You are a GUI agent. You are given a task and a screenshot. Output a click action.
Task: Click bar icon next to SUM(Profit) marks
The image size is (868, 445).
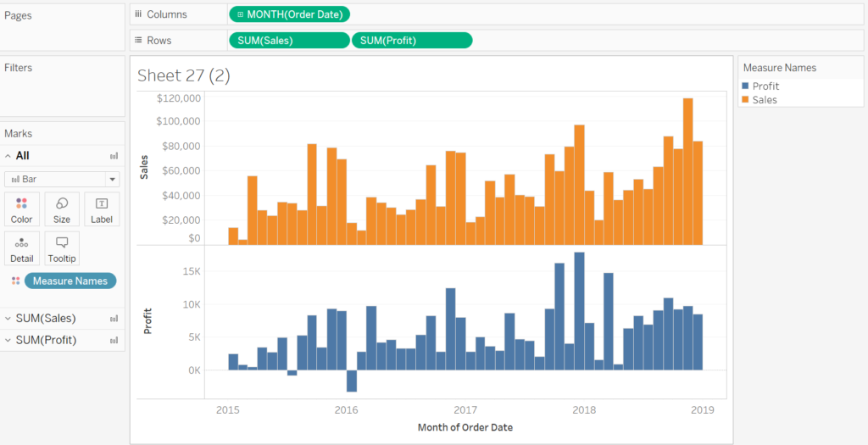(x=114, y=340)
